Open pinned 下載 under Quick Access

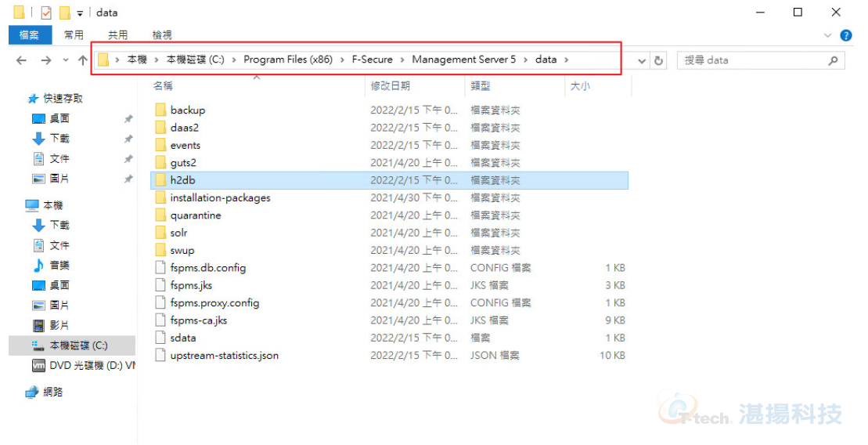click(x=59, y=139)
